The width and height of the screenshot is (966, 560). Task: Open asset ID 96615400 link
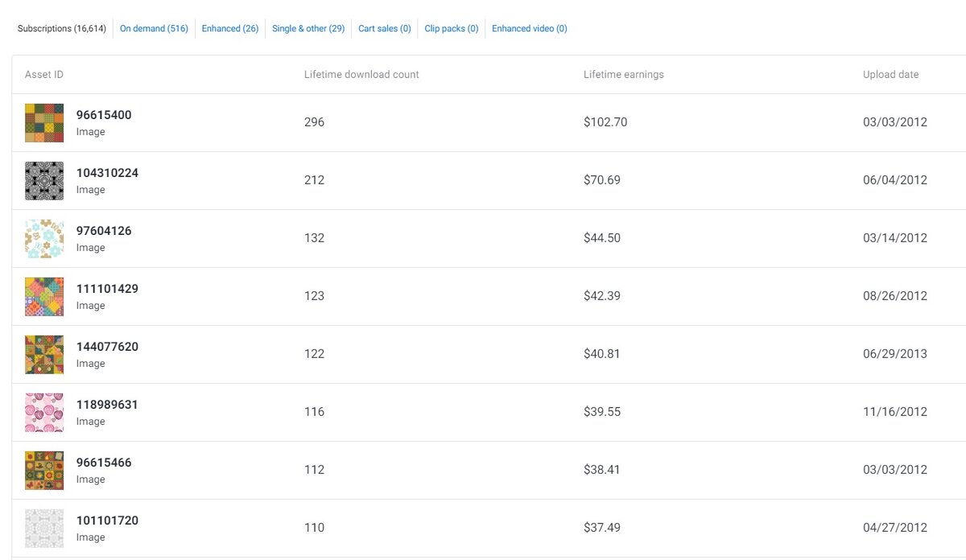(104, 115)
